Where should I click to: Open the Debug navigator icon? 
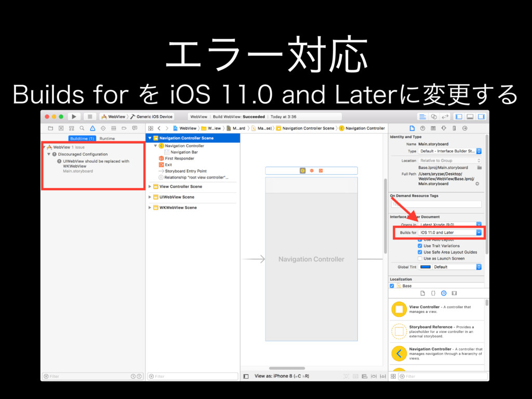tap(114, 128)
